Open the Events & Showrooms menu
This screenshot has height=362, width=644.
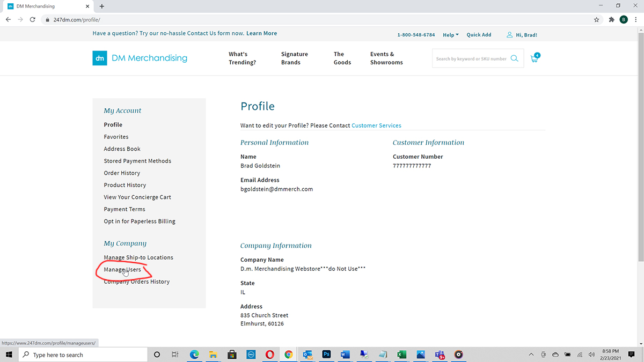tap(386, 58)
